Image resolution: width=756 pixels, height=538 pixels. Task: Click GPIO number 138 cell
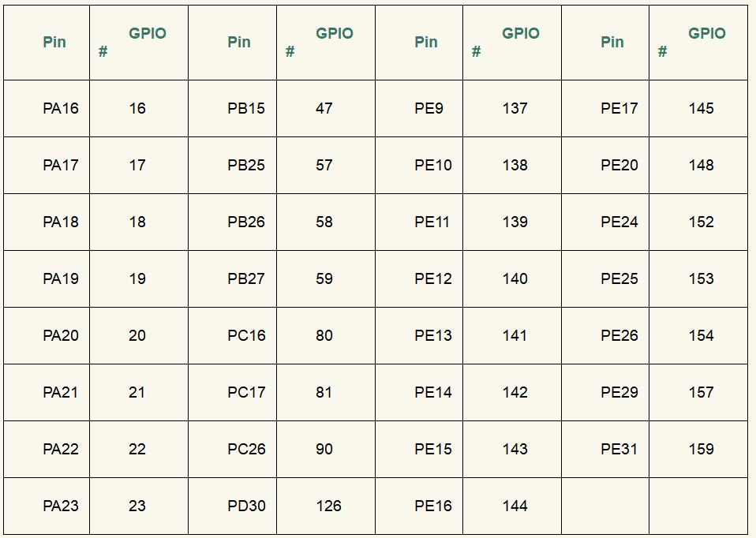515,166
